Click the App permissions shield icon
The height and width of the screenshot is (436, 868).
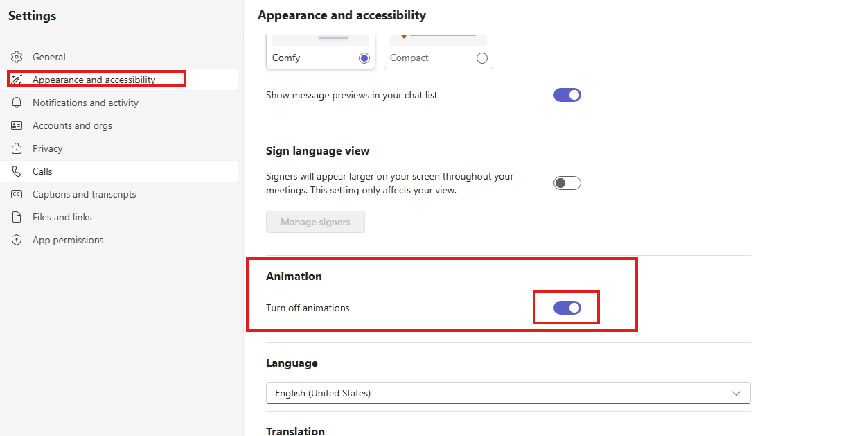click(17, 240)
